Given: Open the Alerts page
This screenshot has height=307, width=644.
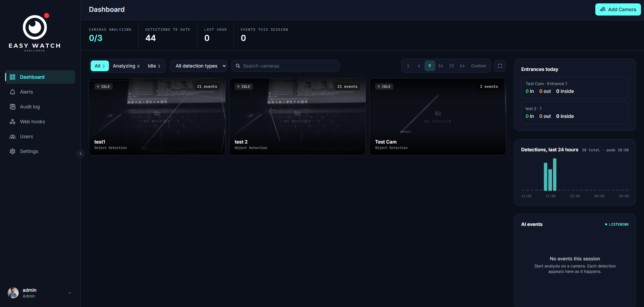Looking at the screenshot, I should coord(40,92).
